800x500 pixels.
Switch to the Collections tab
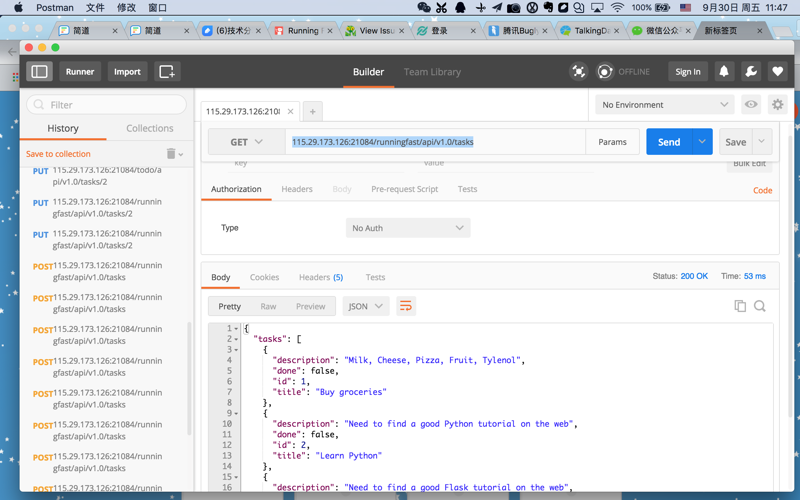(x=149, y=128)
